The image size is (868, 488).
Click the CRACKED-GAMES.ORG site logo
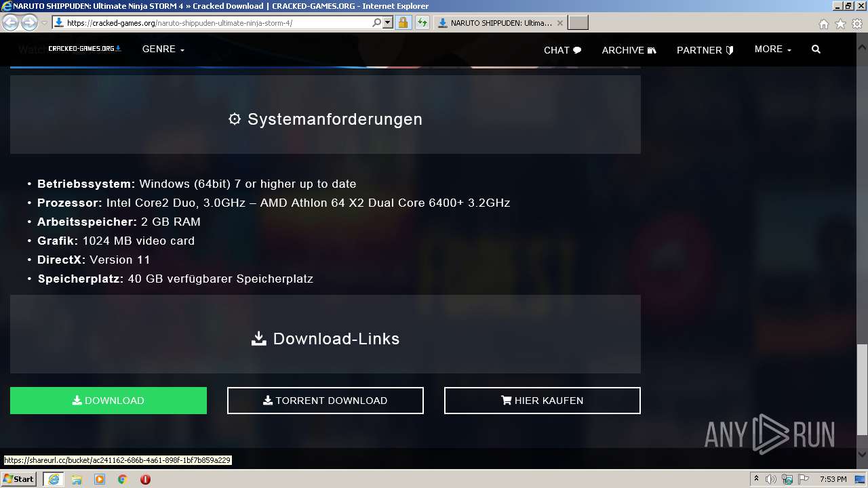click(x=85, y=49)
